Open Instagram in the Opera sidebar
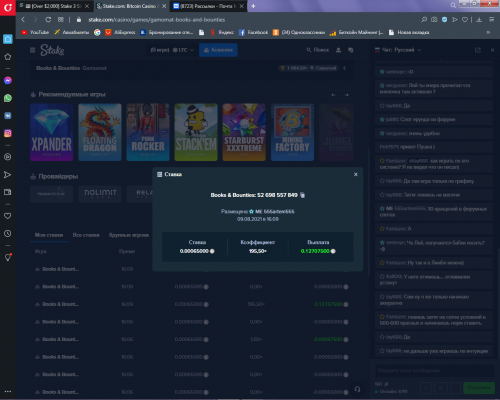This screenshot has height=400, width=500. click(x=8, y=133)
